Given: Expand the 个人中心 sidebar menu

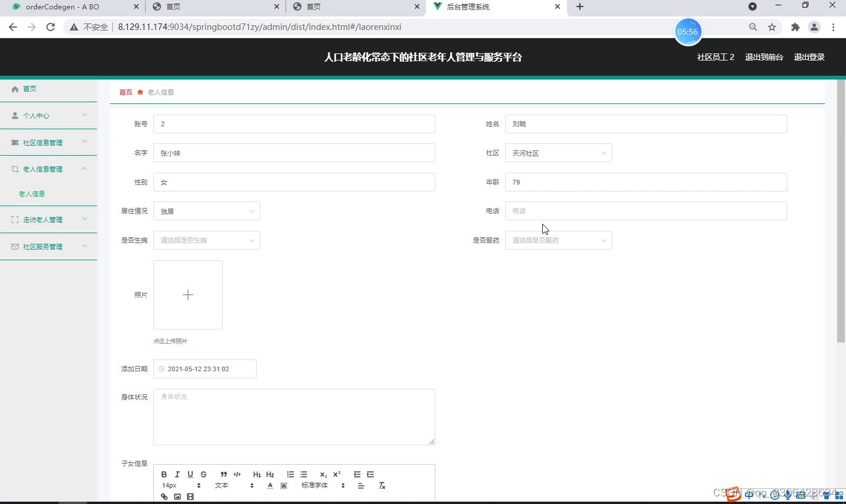Looking at the screenshot, I should click(48, 116).
